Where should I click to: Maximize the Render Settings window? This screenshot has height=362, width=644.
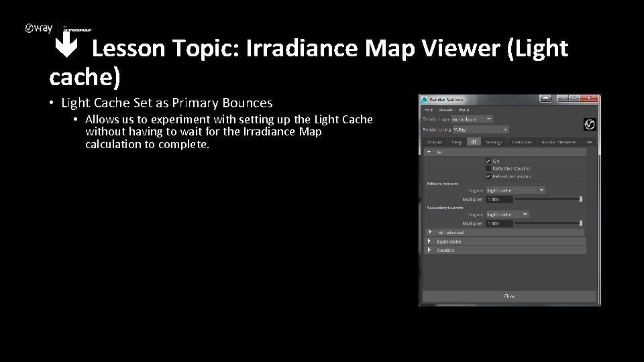point(575,99)
